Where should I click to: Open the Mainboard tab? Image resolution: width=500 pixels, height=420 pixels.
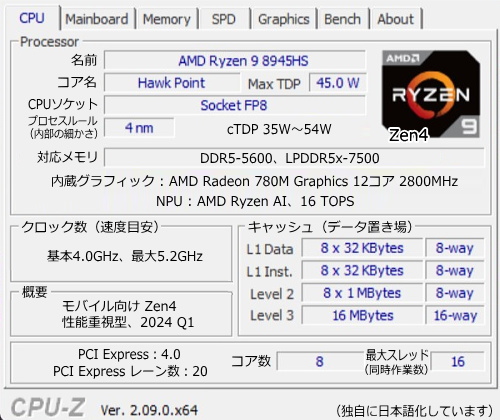click(97, 19)
